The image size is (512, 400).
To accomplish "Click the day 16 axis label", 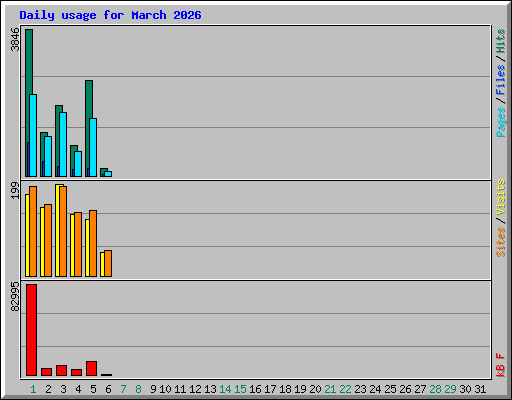I will [x=255, y=389].
